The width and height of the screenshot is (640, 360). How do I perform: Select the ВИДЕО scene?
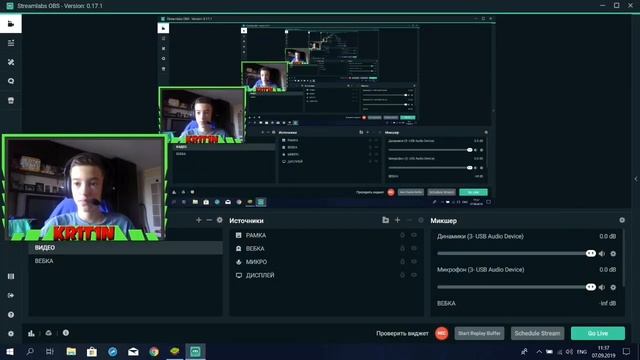point(126,248)
